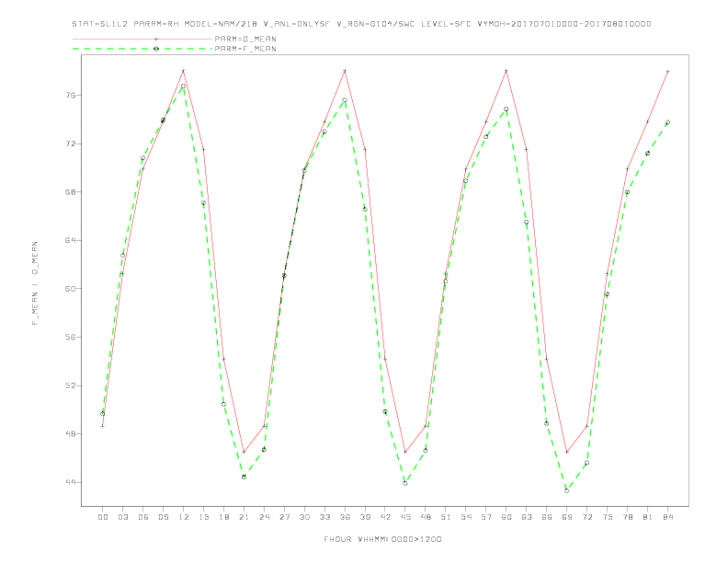The image size is (728, 563).
Task: Click the y-axis tick value 64
Action: (x=70, y=240)
